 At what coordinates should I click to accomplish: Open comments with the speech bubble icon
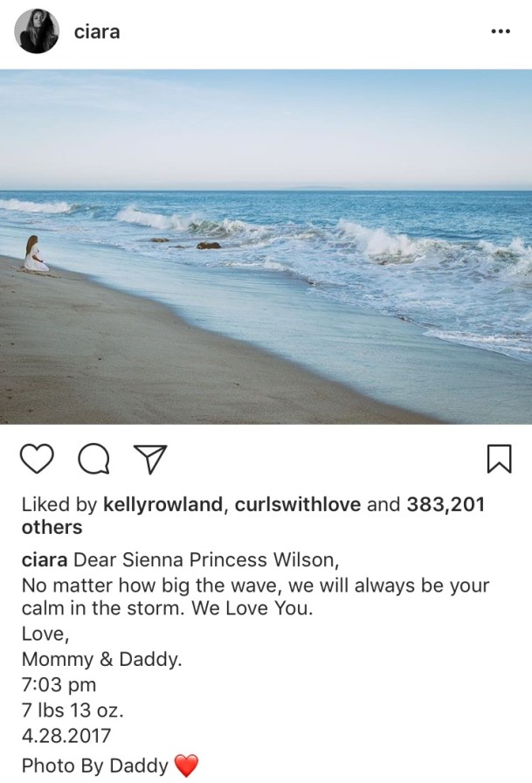pyautogui.click(x=94, y=459)
